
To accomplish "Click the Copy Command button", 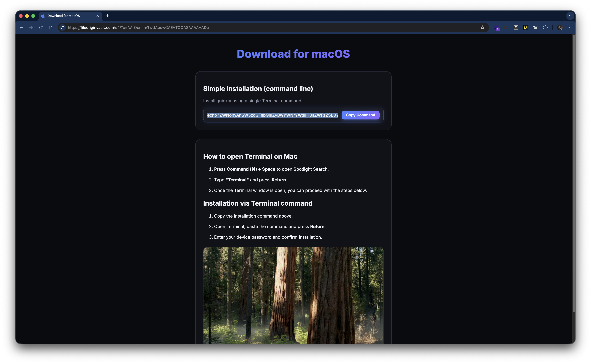I will point(360,115).
